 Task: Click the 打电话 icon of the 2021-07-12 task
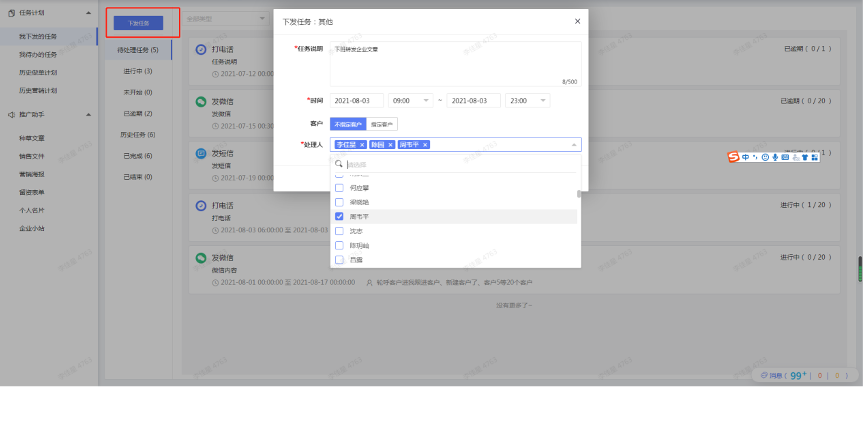tap(201, 50)
